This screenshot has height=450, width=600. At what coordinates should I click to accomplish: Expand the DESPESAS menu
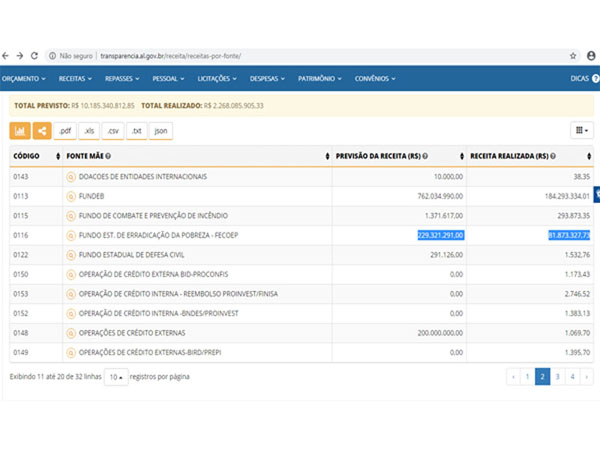pyautogui.click(x=267, y=78)
